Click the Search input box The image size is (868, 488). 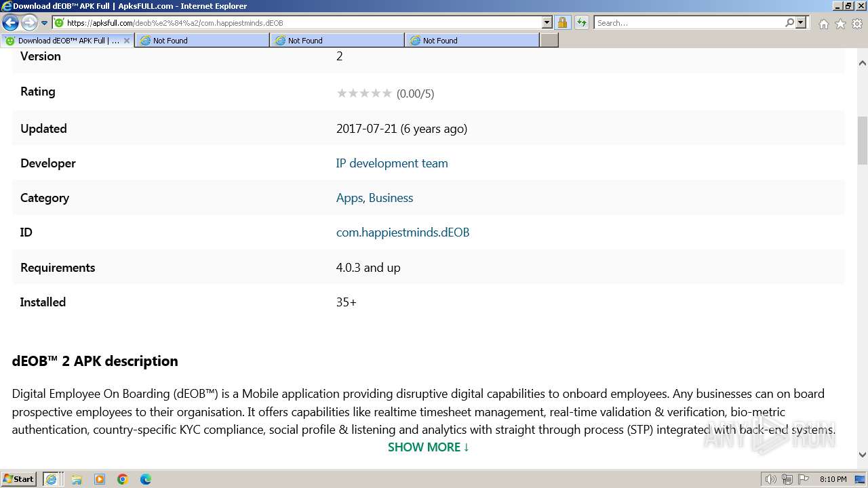tap(689, 23)
